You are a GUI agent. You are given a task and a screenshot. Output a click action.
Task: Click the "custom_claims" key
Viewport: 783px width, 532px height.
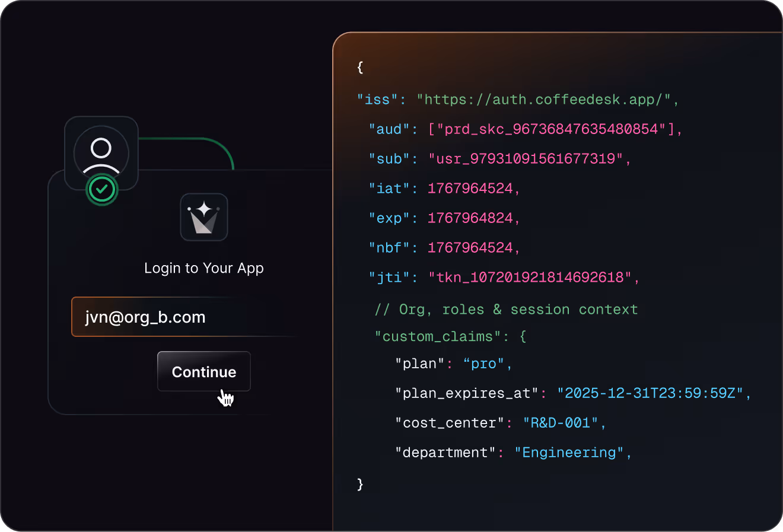(438, 337)
